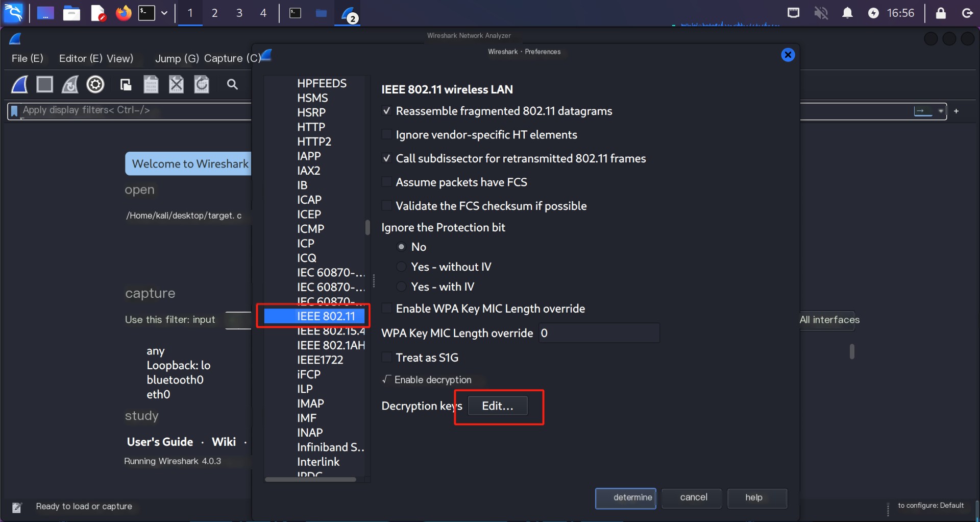Viewport: 980px width, 522px height.
Task: Check Assume packets have FCS
Action: point(387,182)
